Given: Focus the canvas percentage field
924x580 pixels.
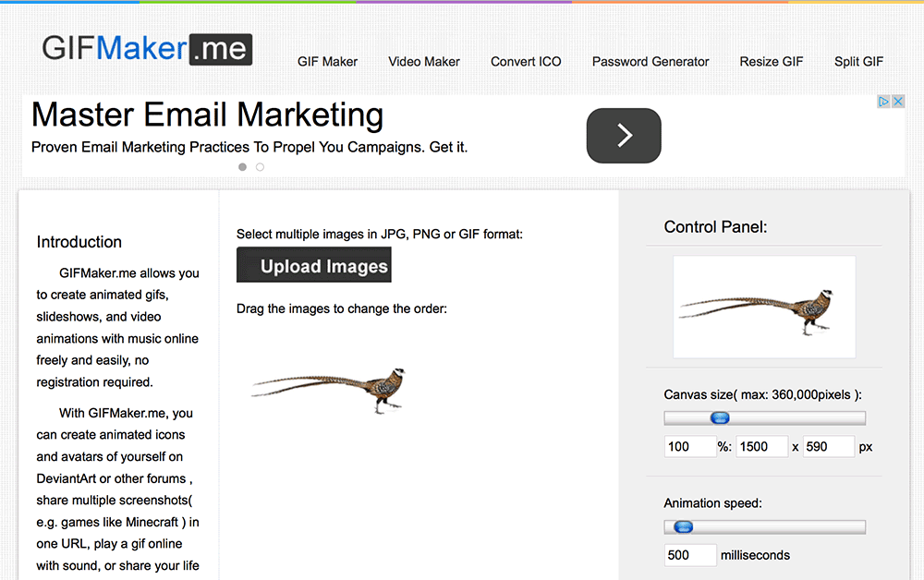Looking at the screenshot, I should [x=690, y=446].
